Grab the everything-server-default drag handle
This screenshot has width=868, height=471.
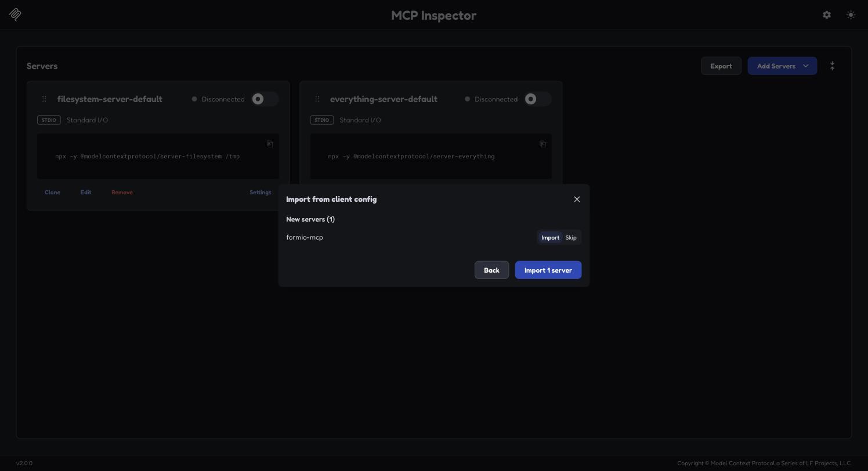point(317,99)
